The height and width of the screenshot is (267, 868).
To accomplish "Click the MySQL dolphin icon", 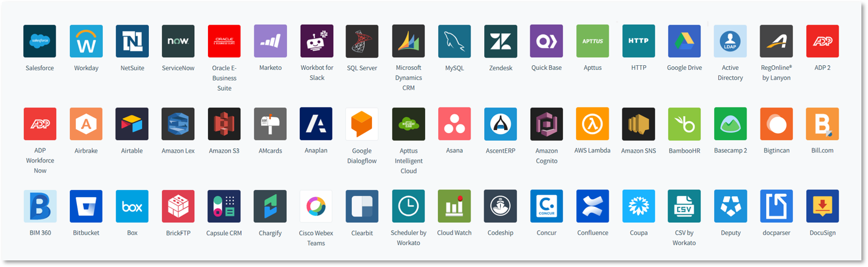I will pos(455,41).
